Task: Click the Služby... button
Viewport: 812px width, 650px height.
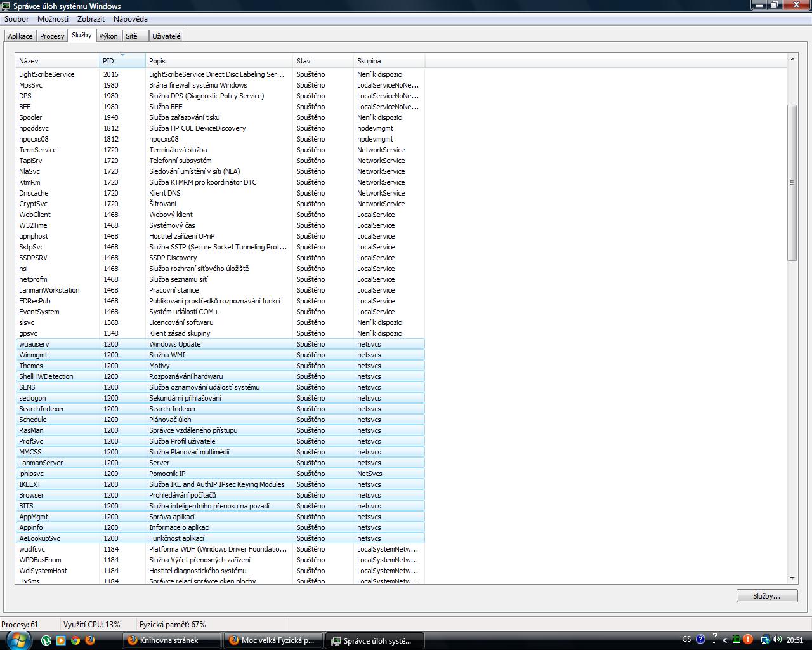Action: (767, 596)
